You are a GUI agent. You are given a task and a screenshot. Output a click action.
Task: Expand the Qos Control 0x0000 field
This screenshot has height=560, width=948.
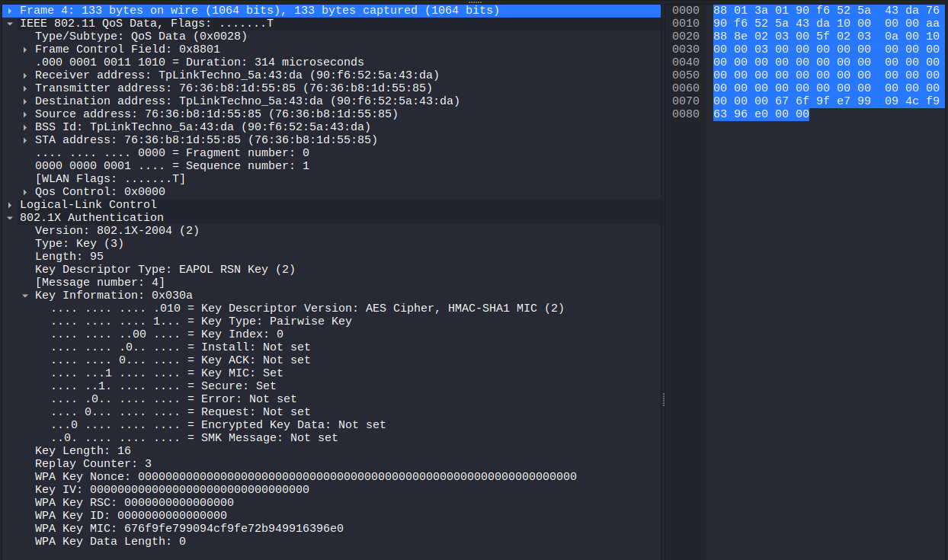[x=26, y=192]
